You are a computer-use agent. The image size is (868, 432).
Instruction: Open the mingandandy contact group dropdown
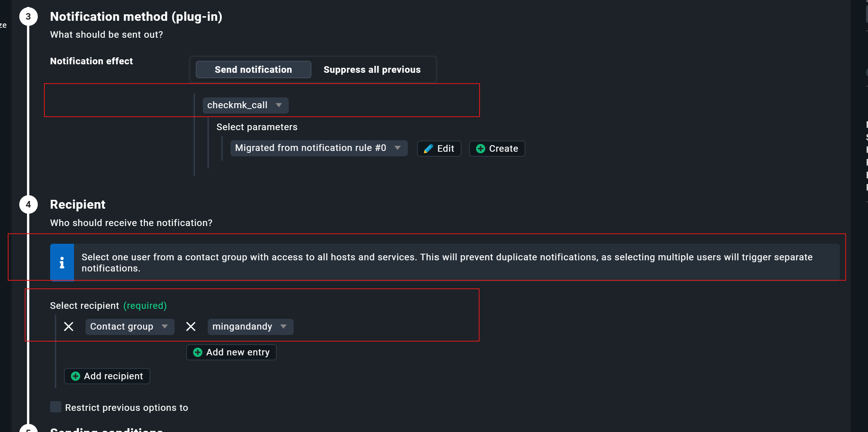pos(250,327)
